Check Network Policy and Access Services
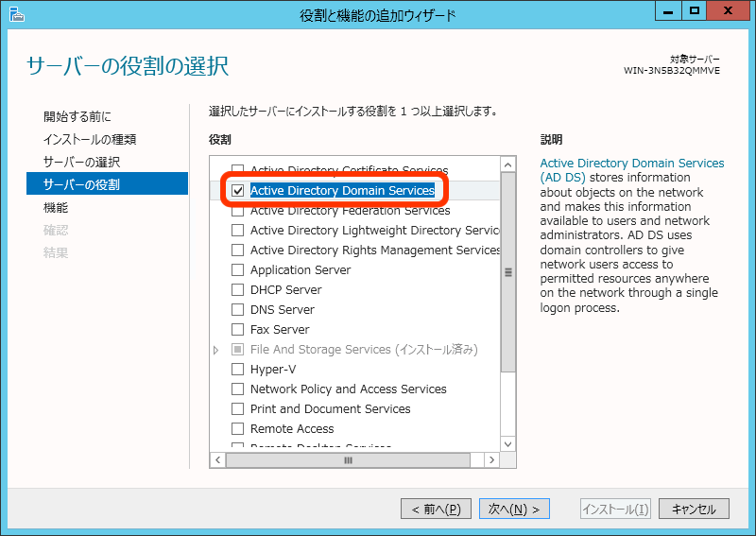Image resolution: width=756 pixels, height=536 pixels. pos(238,389)
